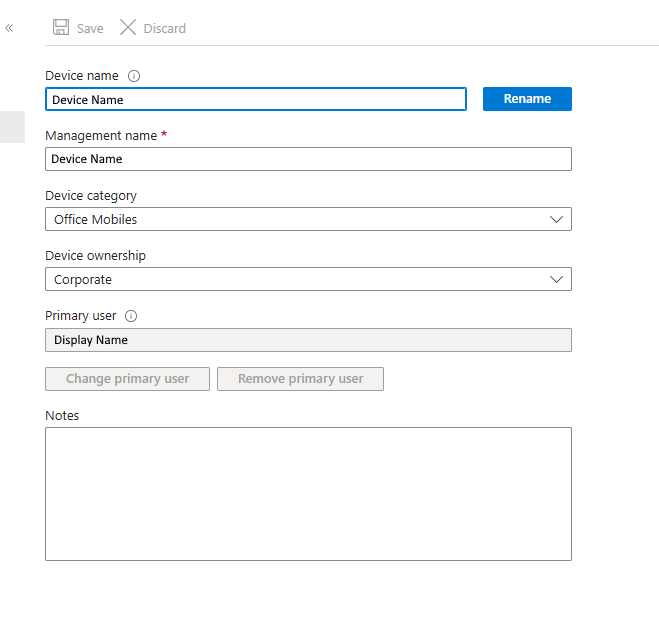659x617 pixels.
Task: Click the Rename button
Action: click(527, 99)
